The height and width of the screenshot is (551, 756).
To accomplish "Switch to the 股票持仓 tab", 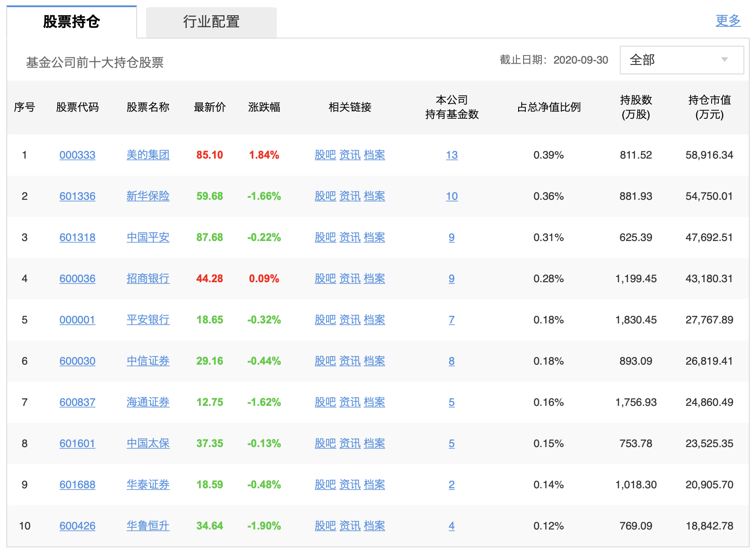I will (72, 22).
